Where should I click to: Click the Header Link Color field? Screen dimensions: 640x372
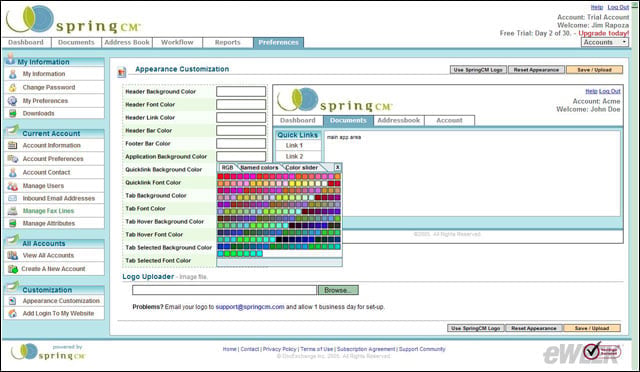pos(241,118)
